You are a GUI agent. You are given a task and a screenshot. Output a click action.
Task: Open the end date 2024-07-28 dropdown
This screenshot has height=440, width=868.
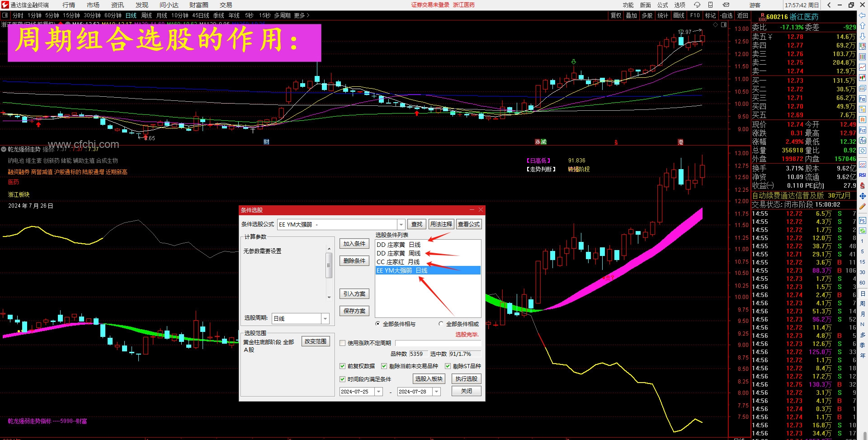[437, 392]
